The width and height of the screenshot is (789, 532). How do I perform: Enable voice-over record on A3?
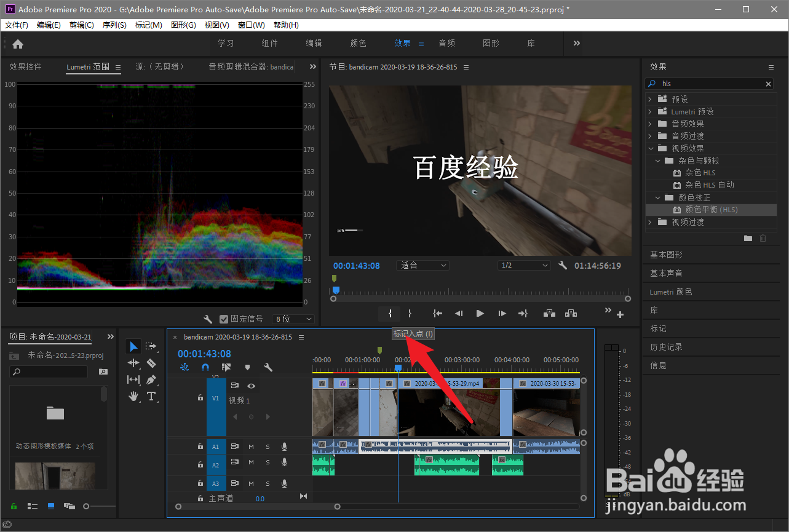284,483
